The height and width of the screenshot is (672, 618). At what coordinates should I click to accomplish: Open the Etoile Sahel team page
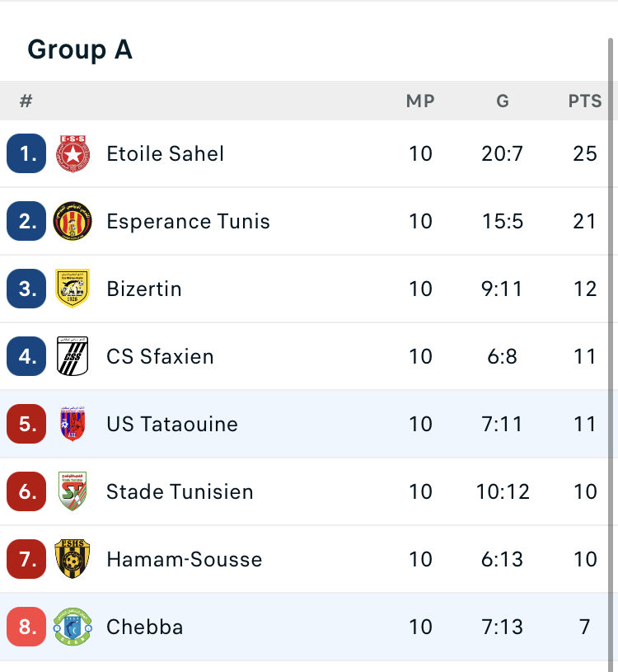pos(165,153)
